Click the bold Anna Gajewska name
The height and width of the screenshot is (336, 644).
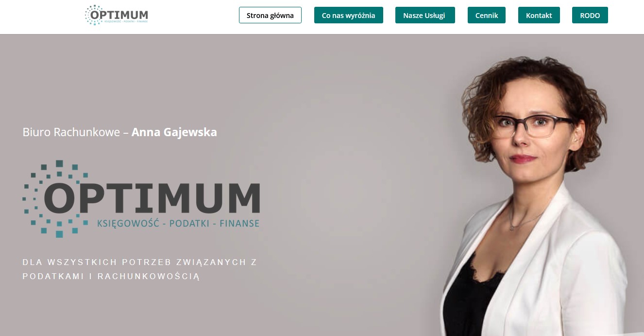(x=174, y=132)
